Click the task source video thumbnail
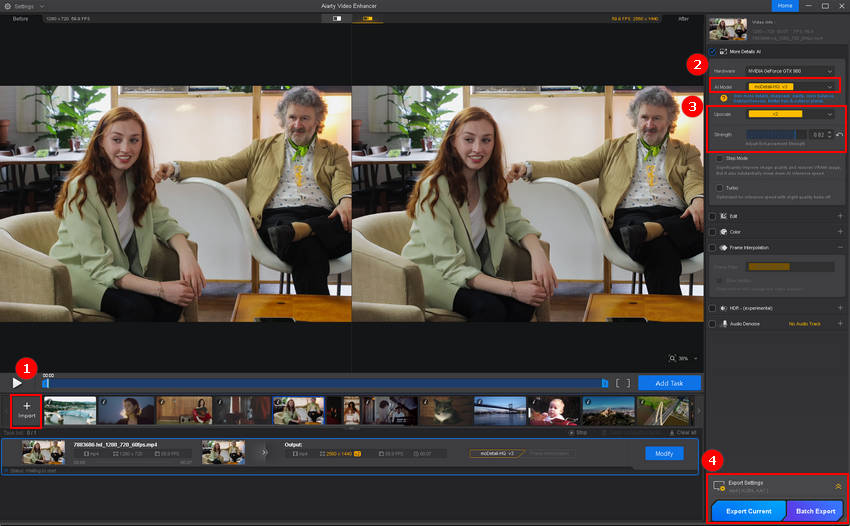Screen dimensions: 850x526 [x=43, y=452]
